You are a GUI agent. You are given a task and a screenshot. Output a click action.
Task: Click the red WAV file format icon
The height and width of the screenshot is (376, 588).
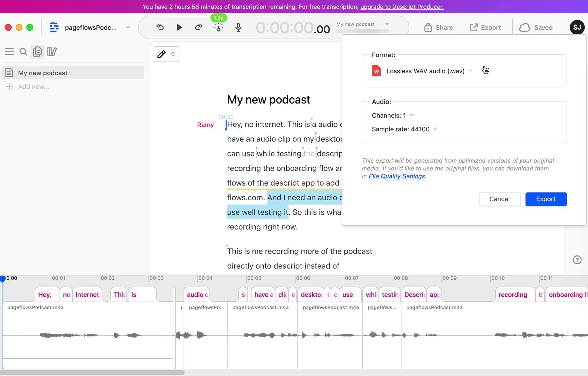coord(376,71)
